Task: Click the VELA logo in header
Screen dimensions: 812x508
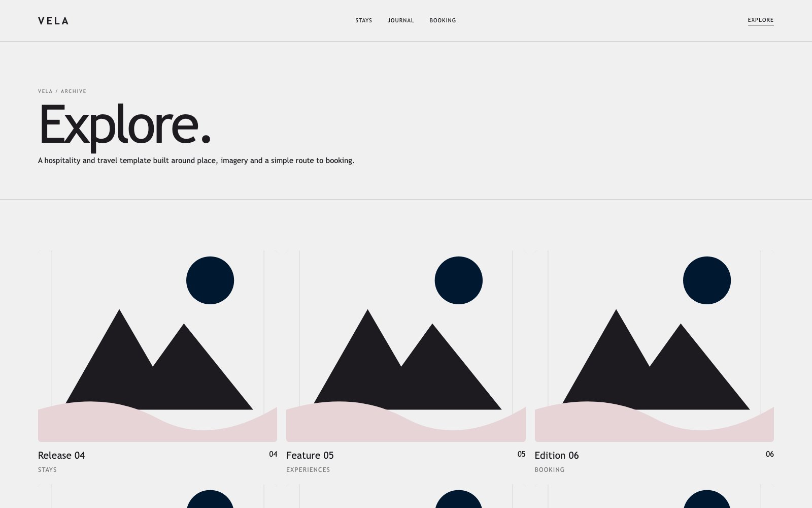Action: pos(53,21)
